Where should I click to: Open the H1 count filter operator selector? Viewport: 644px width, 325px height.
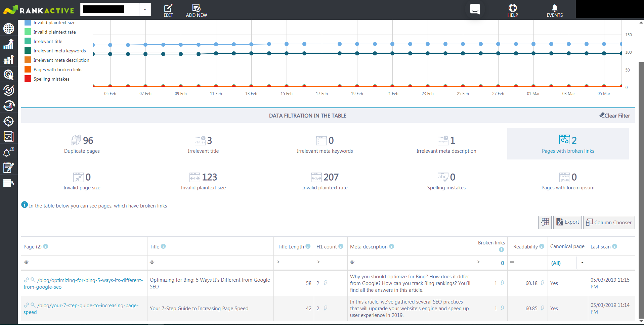point(318,262)
